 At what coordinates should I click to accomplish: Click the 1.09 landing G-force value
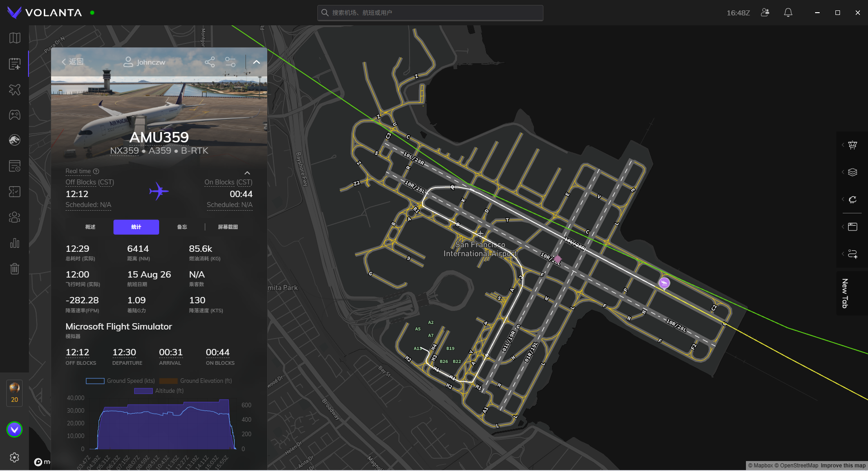137,300
